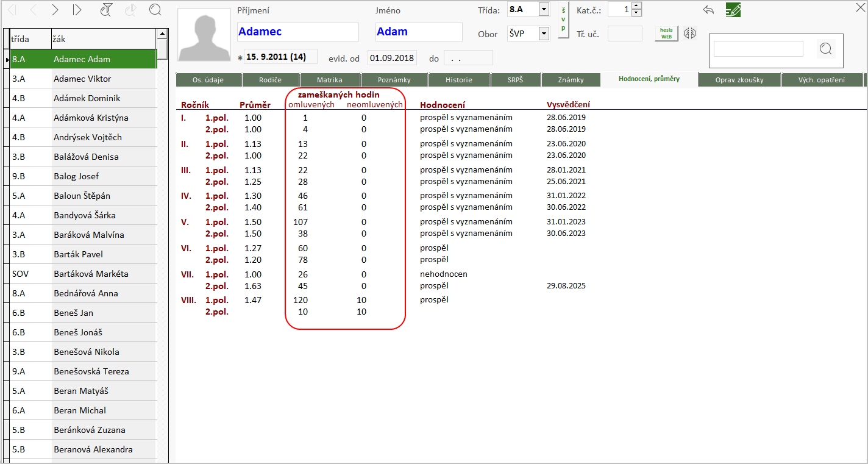This screenshot has height=464, width=868.
Task: Select student Bartáková Markéta in list
Action: click(x=90, y=274)
